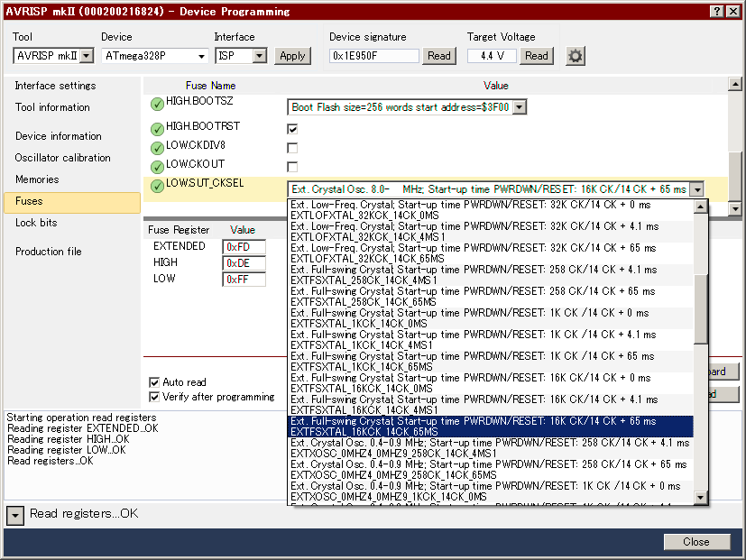Select EXTXOSC_0MHZ4_0MHZ9_1KCK_14CK_0MS option

pyautogui.click(x=491, y=491)
